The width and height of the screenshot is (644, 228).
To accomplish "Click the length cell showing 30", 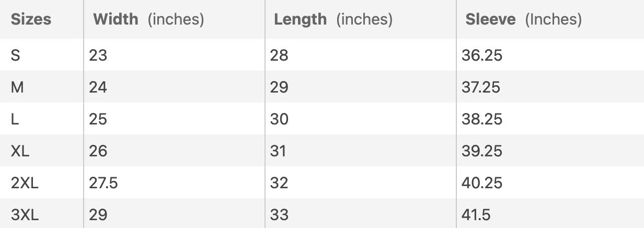I will click(279, 119).
